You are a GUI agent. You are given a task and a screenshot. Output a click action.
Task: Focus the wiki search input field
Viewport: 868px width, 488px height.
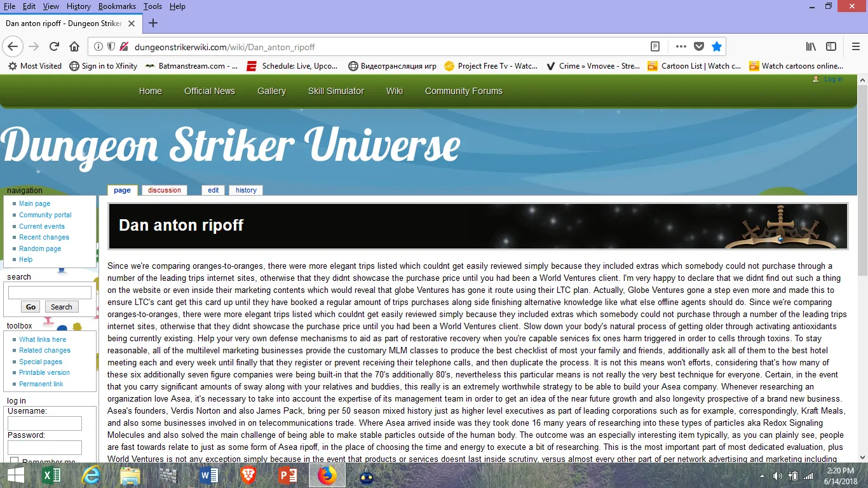(50, 292)
